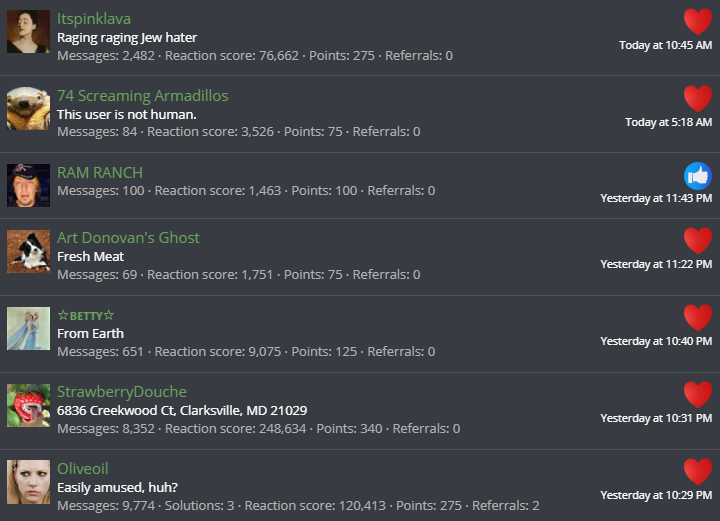Click the heart reaction for 74 Screaming Armadillos

click(698, 99)
